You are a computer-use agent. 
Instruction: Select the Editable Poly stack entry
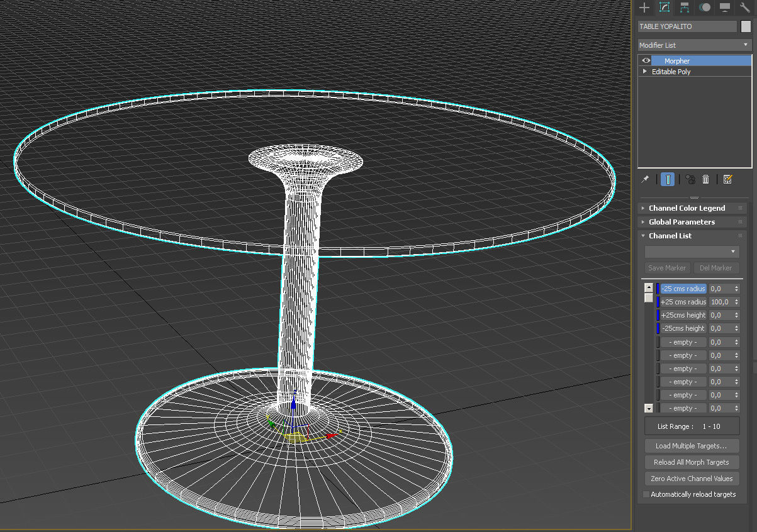tap(671, 72)
